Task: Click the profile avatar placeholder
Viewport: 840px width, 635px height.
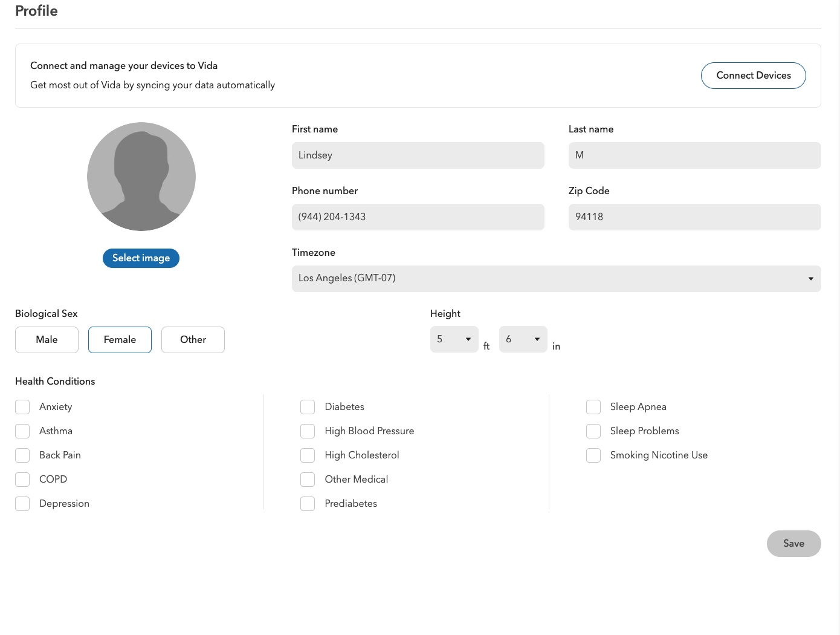Action: (x=141, y=176)
